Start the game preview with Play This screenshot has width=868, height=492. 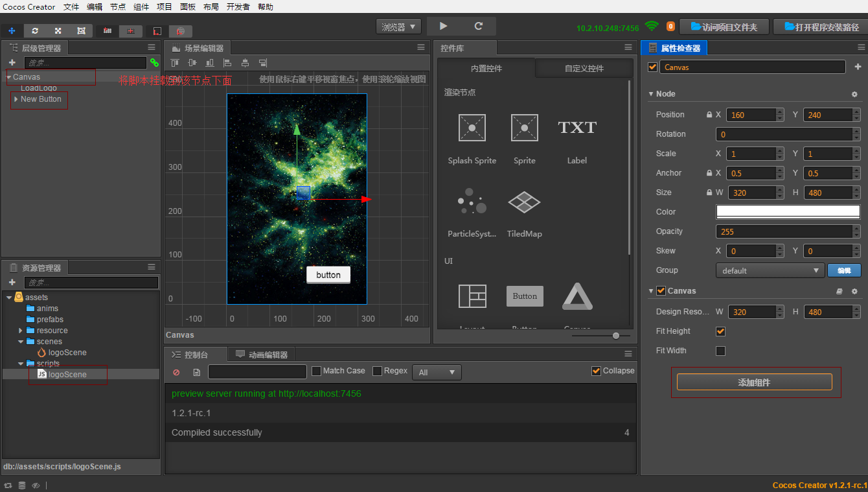pos(443,26)
